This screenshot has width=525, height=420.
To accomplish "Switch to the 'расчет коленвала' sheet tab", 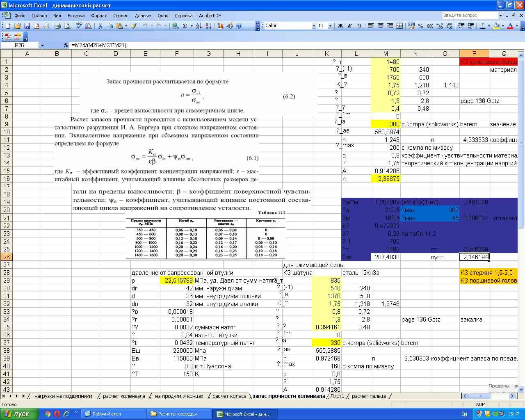I will tap(124, 396).
